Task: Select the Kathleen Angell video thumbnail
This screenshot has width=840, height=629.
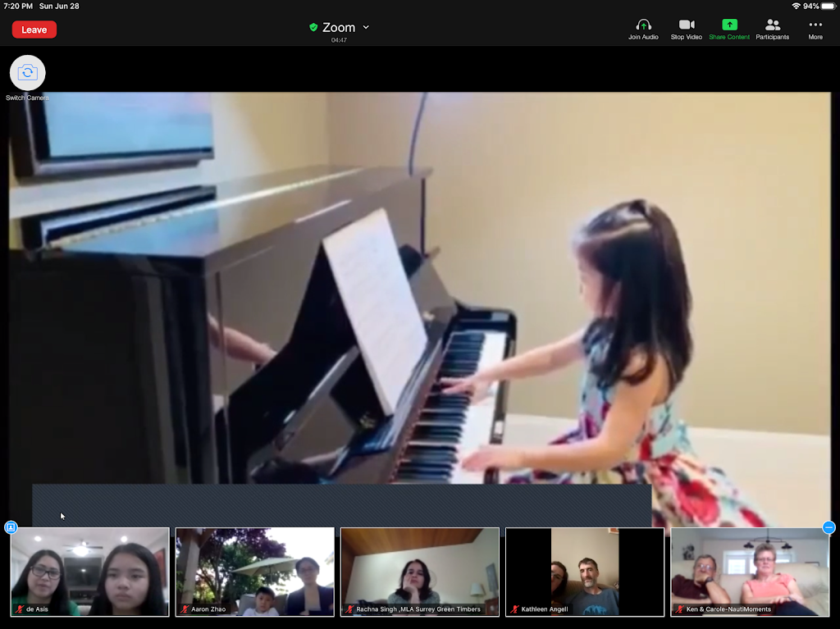Action: point(585,572)
